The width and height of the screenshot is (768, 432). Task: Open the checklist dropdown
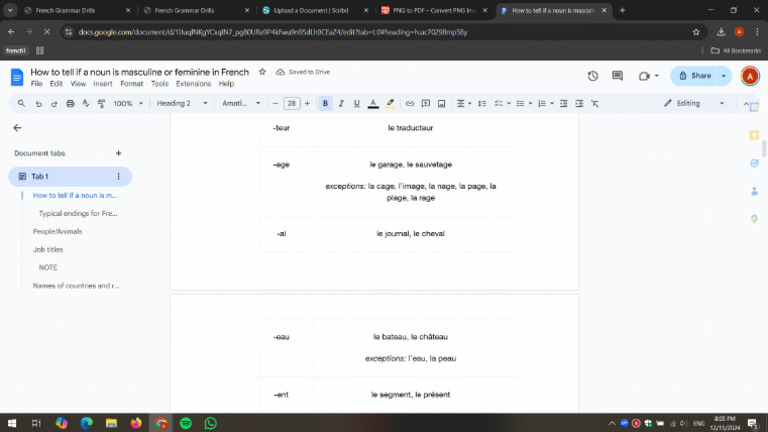point(502,103)
